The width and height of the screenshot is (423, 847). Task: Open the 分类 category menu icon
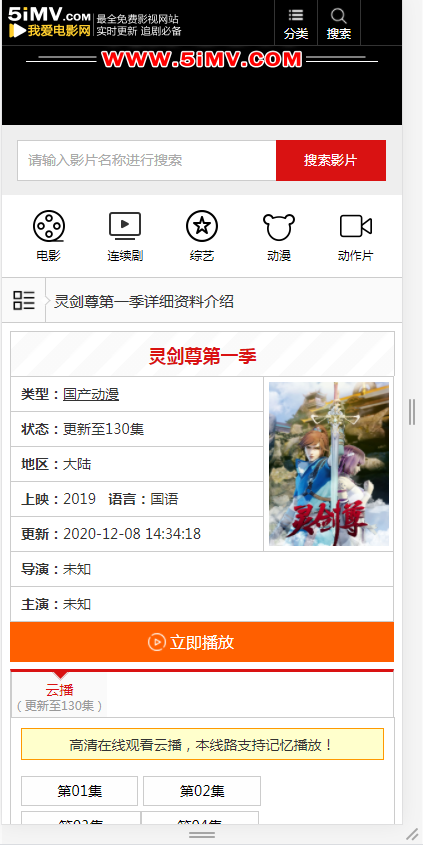tap(296, 15)
